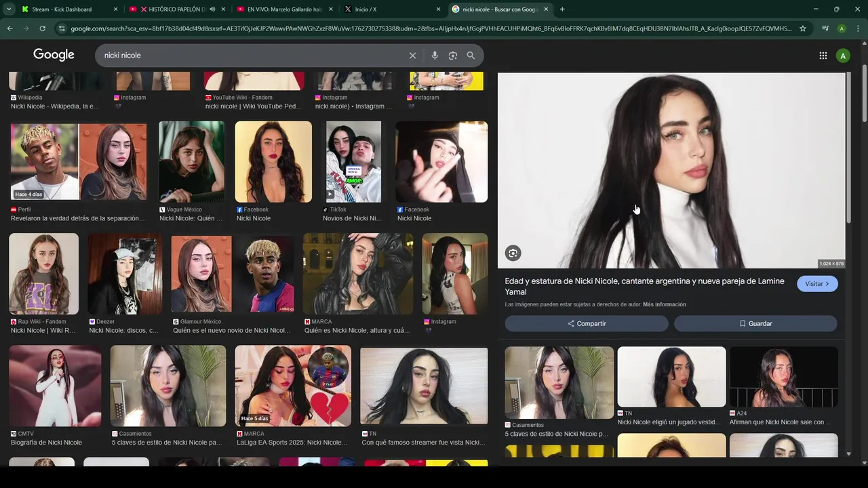The height and width of the screenshot is (488, 868).
Task: Click the 1,024 × 576 size label
Action: 831,264
